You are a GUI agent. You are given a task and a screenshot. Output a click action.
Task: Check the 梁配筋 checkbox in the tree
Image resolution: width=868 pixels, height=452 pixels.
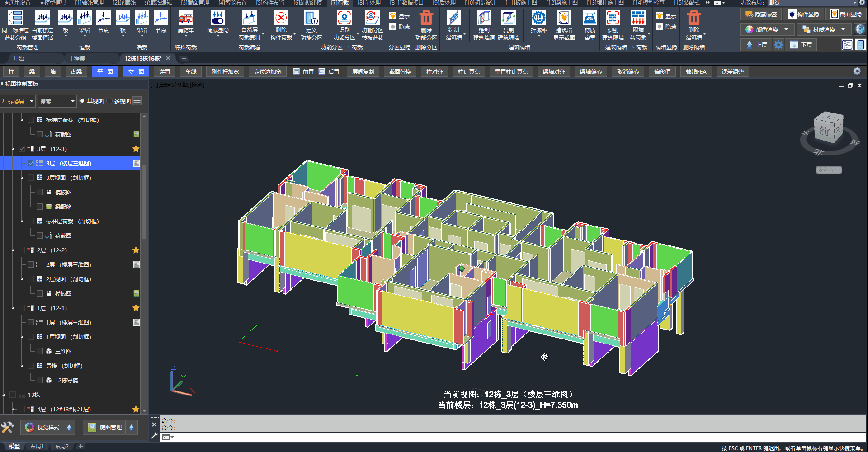coord(40,207)
